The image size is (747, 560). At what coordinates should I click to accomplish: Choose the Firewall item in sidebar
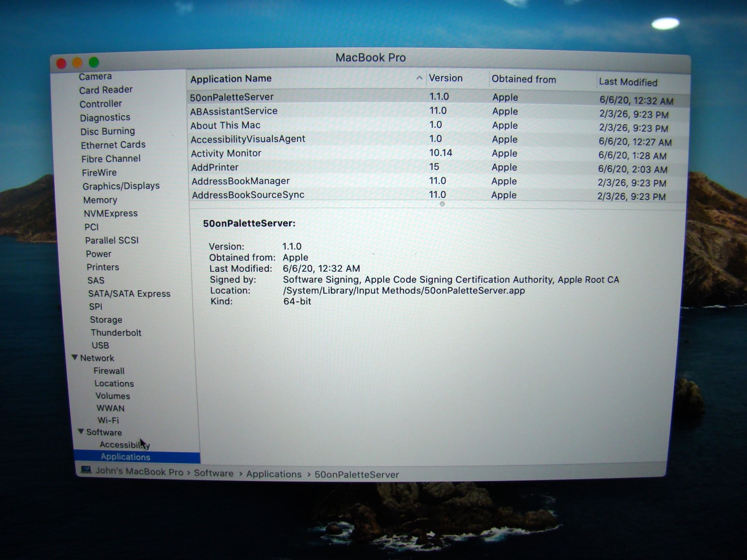click(109, 371)
